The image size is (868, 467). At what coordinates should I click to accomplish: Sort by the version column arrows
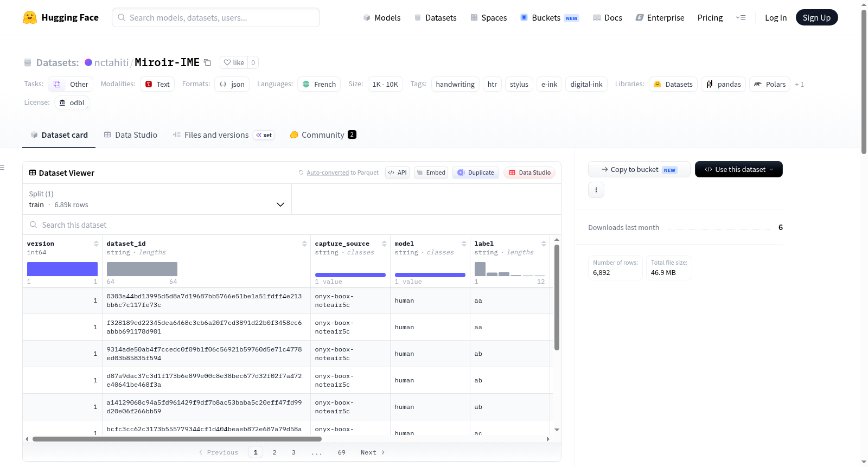tap(96, 244)
